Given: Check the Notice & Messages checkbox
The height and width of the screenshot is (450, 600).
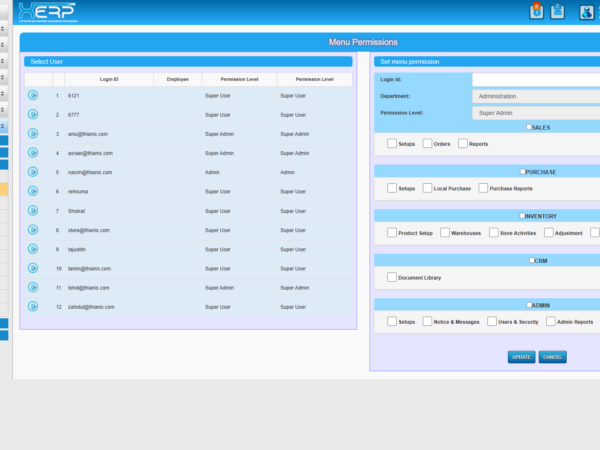Looking at the screenshot, I should tap(427, 321).
